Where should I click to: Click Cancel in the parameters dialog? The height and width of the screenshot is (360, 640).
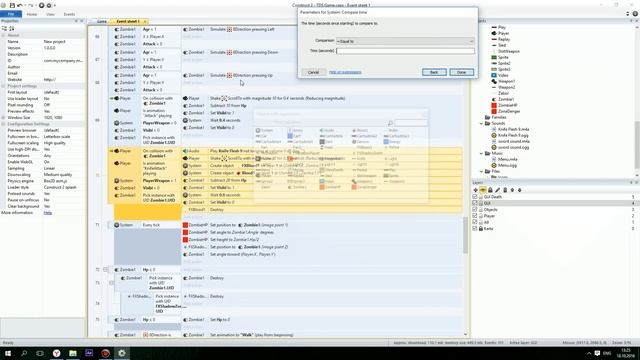tap(313, 72)
